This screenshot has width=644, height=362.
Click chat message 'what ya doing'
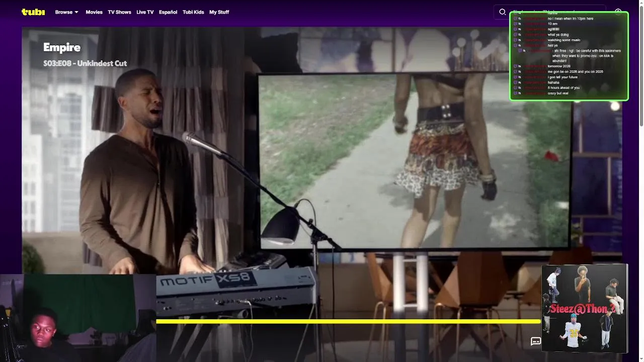(558, 35)
